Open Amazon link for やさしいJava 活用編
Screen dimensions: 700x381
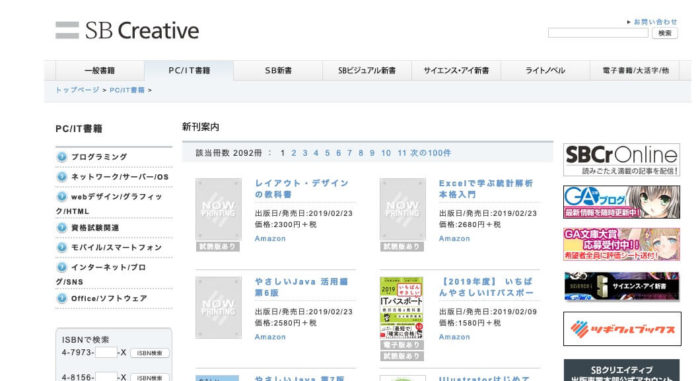[x=270, y=337]
